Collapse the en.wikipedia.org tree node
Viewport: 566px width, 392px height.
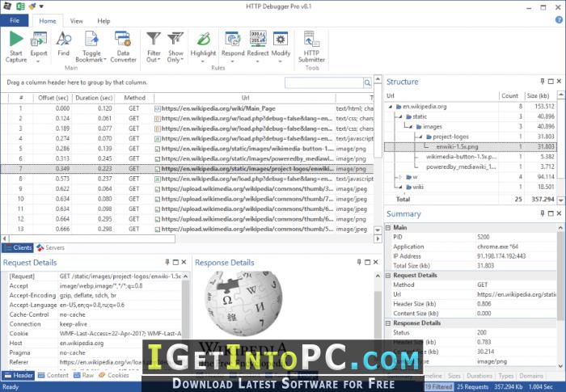pyautogui.click(x=391, y=107)
